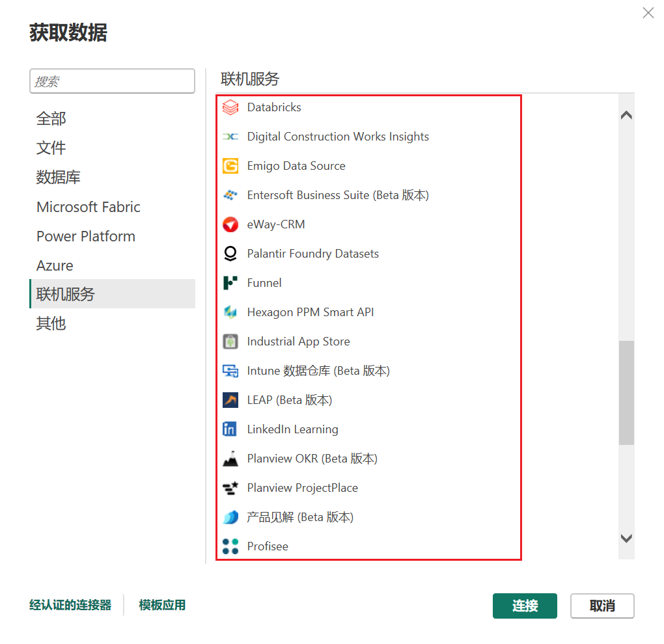The image size is (664, 644).
Task: Select the Databricks list entry text
Action: coord(274,107)
